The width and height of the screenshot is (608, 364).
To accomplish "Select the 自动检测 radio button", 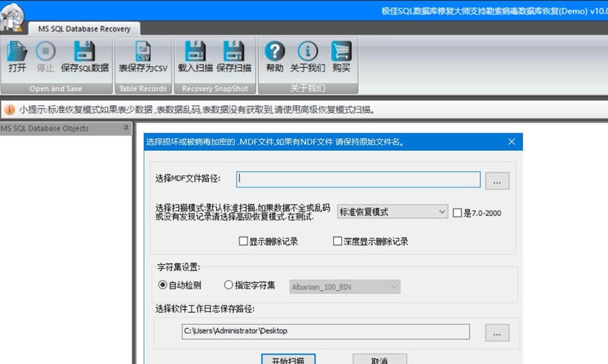I will (162, 285).
